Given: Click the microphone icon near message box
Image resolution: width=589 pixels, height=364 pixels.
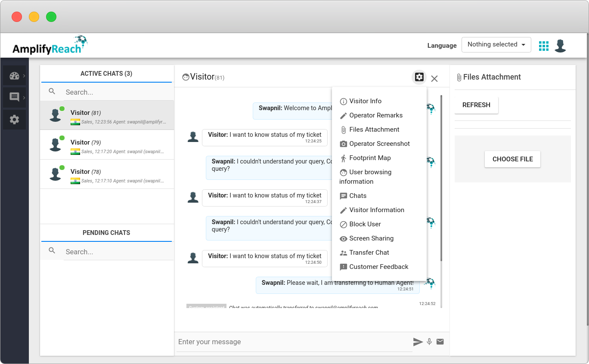Looking at the screenshot, I should (429, 342).
